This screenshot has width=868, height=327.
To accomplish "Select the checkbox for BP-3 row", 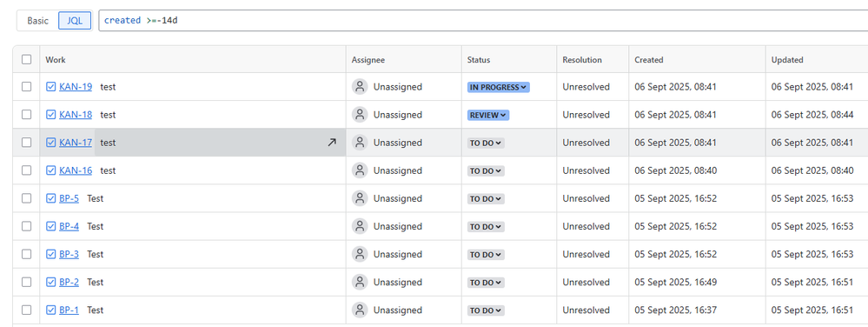I will [x=27, y=254].
